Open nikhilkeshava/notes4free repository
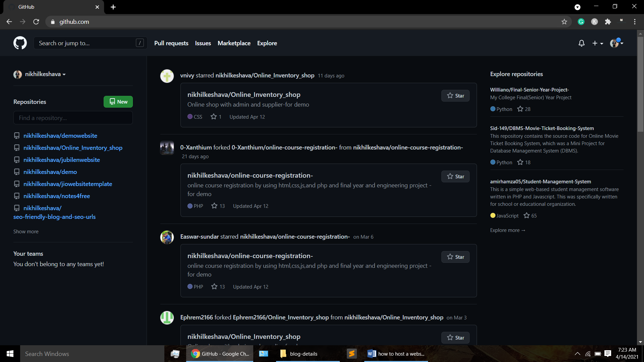 pyautogui.click(x=57, y=196)
